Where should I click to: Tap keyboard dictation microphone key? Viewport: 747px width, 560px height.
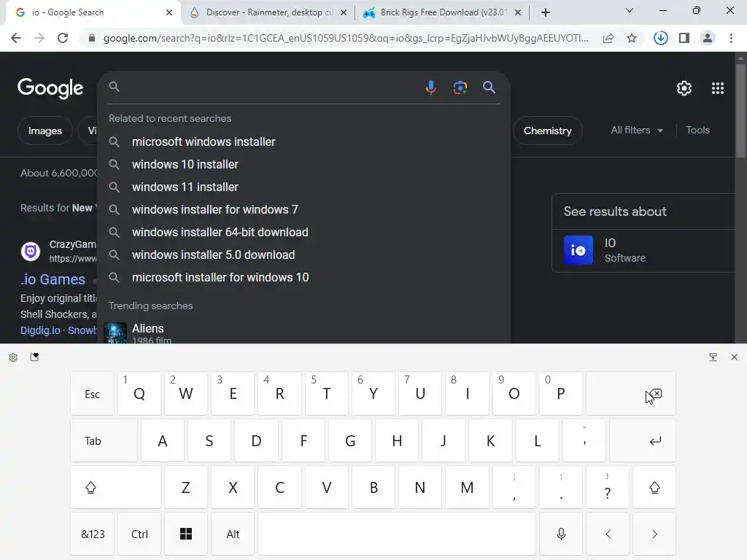pyautogui.click(x=561, y=534)
